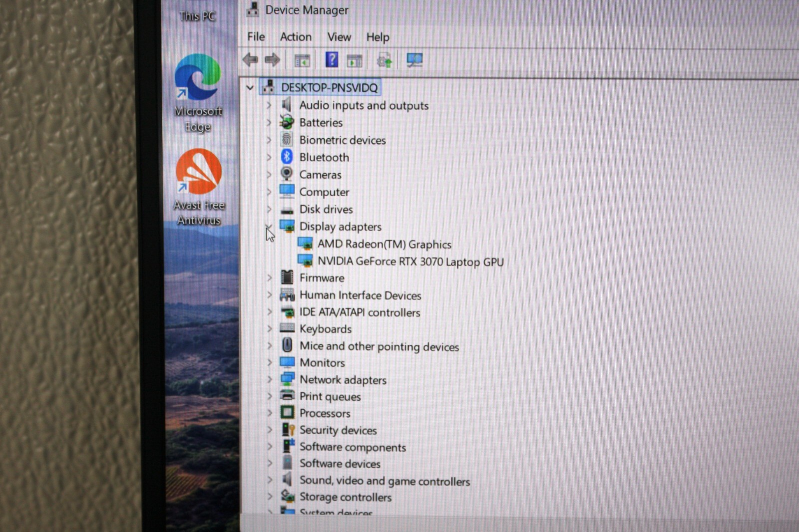Click the Human Interface Devices icon

click(287, 295)
